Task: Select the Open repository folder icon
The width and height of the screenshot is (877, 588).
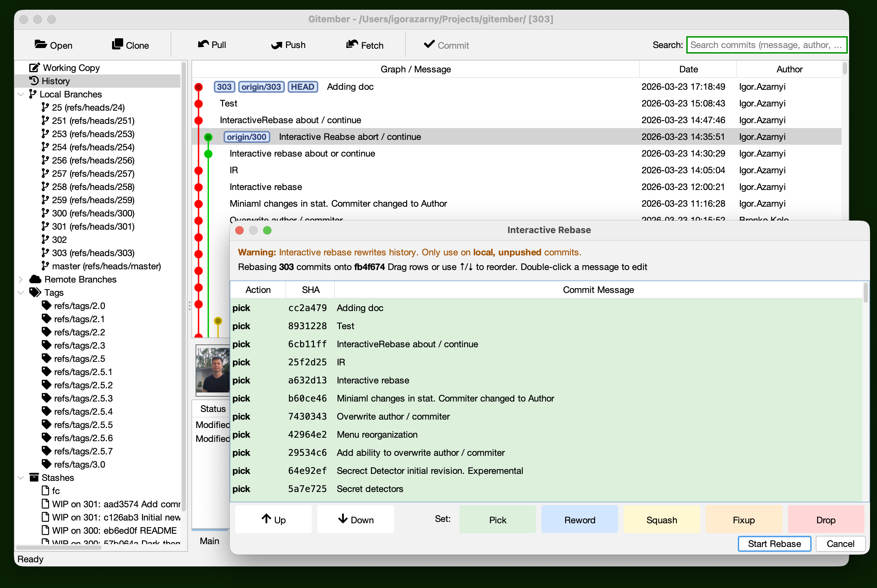Action: coord(41,44)
